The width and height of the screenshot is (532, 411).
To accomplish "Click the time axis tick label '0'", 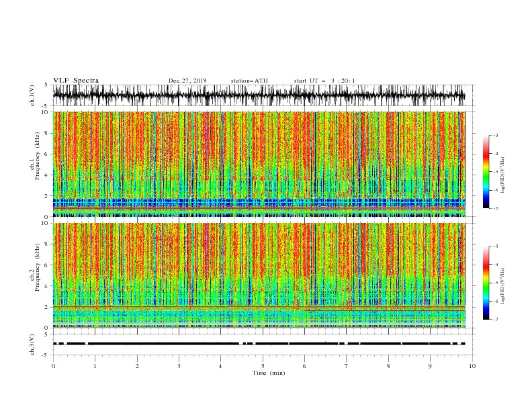I will click(53, 366).
